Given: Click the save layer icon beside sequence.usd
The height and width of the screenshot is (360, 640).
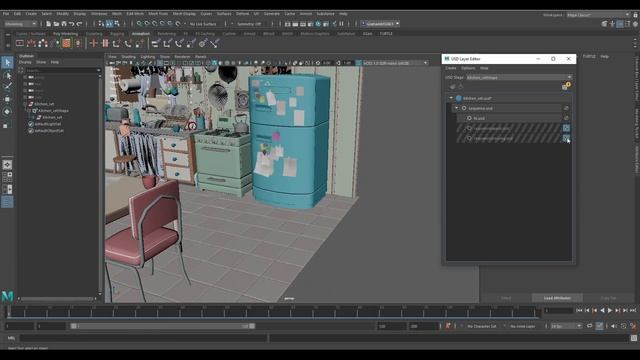Looking at the screenshot, I should tap(566, 108).
